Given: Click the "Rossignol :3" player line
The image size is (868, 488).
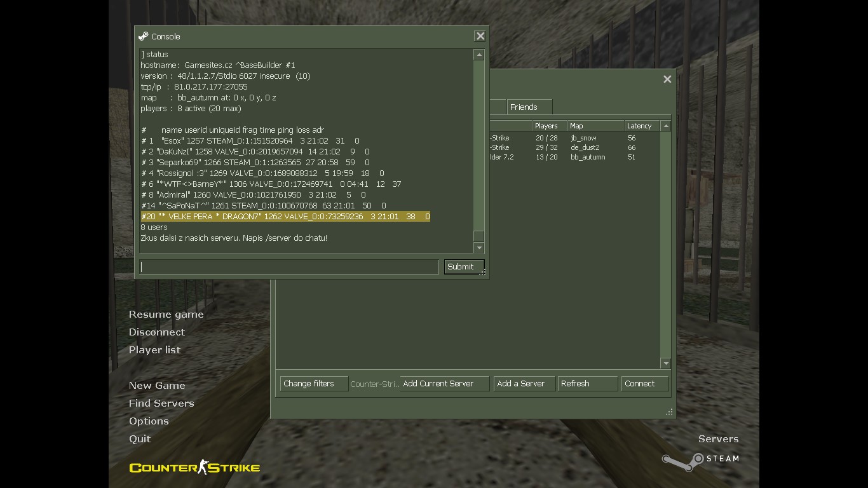Looking at the screenshot, I should 262,173.
